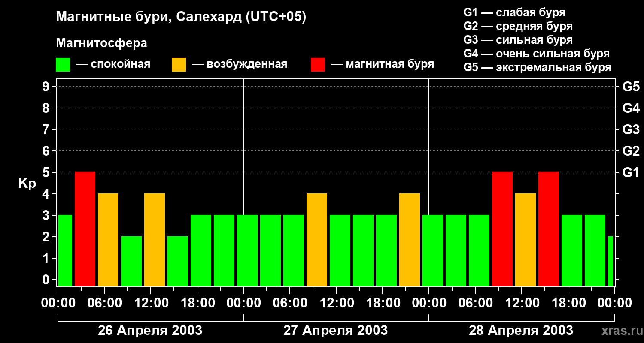
Task: Click the '— магнитная буря' legend label
Action: coord(383,65)
